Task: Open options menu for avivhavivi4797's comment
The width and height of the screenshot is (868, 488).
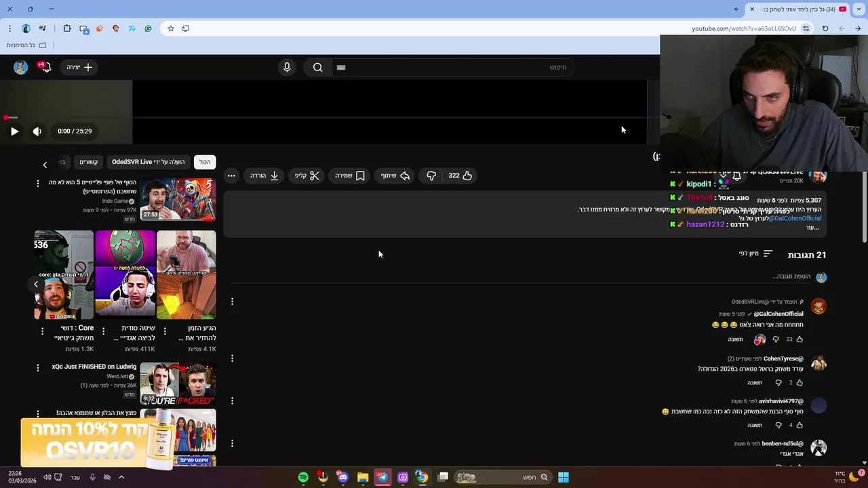Action: 232,401
